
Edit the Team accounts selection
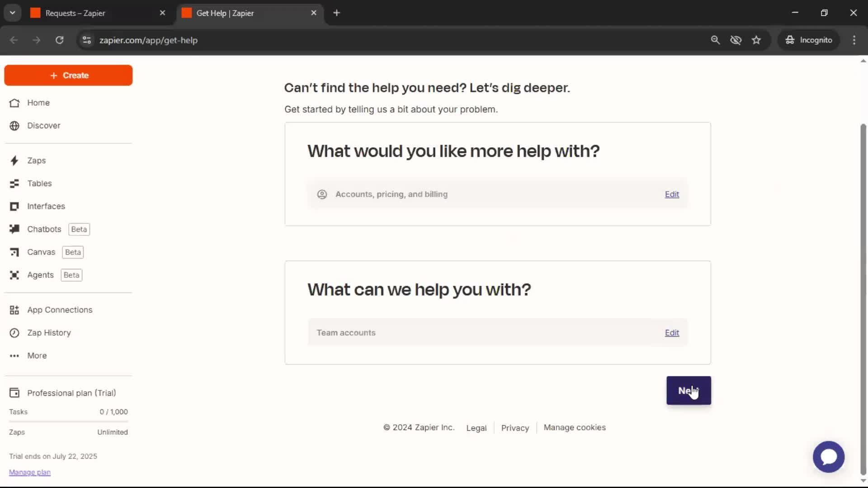pyautogui.click(x=672, y=333)
